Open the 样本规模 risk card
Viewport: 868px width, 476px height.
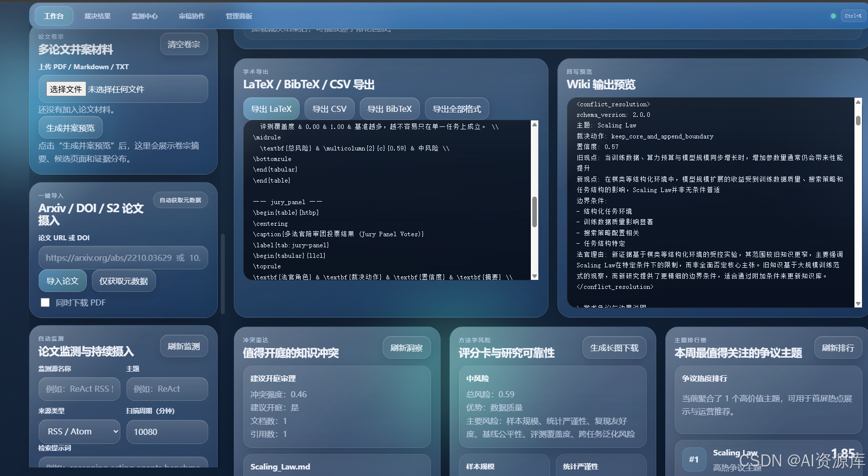pyautogui.click(x=504, y=465)
